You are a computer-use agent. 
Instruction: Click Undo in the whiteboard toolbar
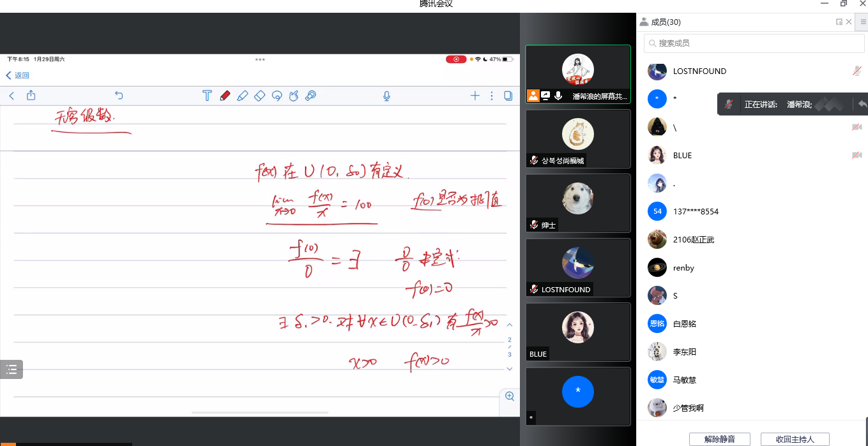point(119,94)
